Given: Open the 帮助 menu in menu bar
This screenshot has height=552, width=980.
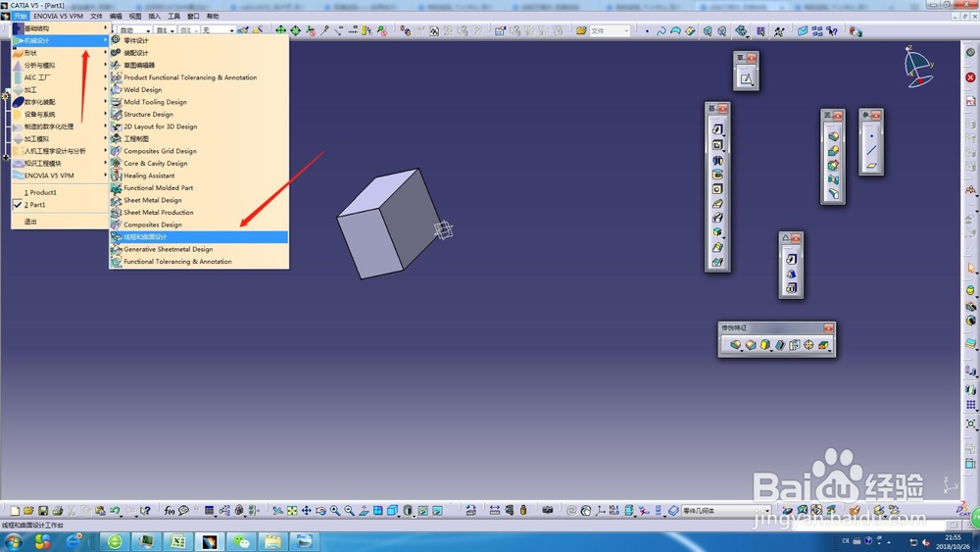Looking at the screenshot, I should click(213, 17).
